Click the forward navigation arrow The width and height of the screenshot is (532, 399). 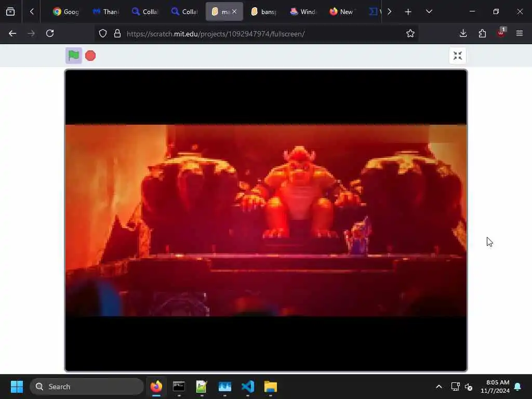coord(31,33)
